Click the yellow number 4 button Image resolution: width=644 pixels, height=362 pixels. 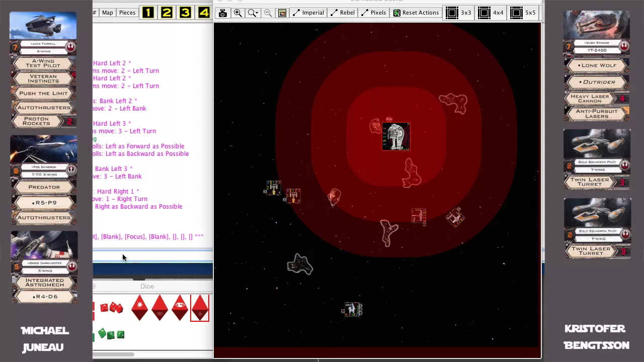coord(203,13)
